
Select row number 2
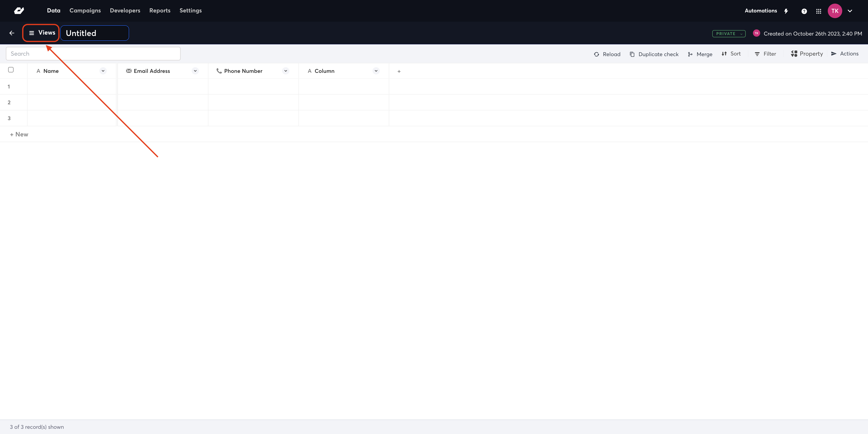click(x=9, y=103)
